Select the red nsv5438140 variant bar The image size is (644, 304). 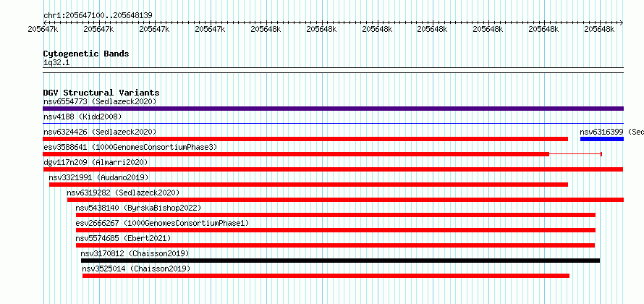[x=336, y=215]
